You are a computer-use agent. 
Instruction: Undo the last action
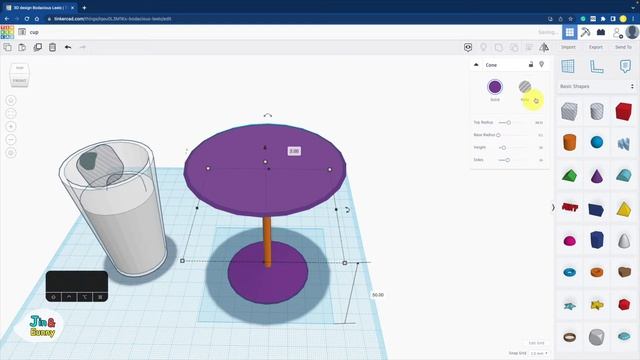click(x=68, y=47)
